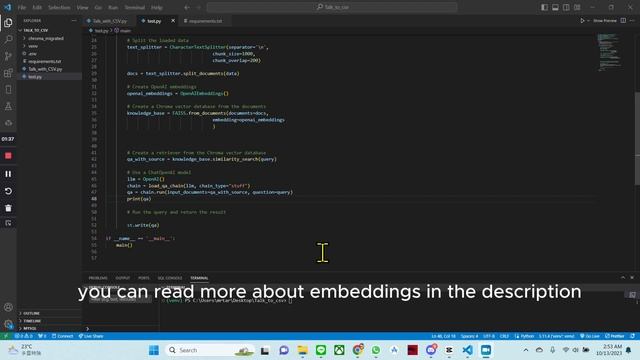
Task: Delete the recording with trash icon
Action: click(x=8, y=208)
